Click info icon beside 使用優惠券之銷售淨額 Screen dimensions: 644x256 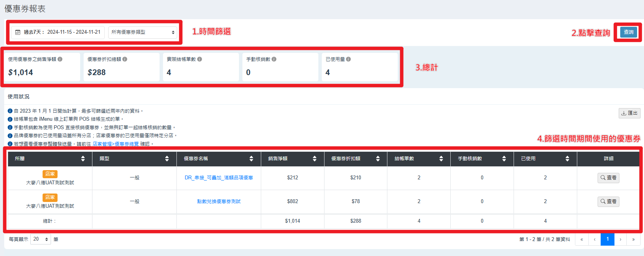click(x=60, y=59)
